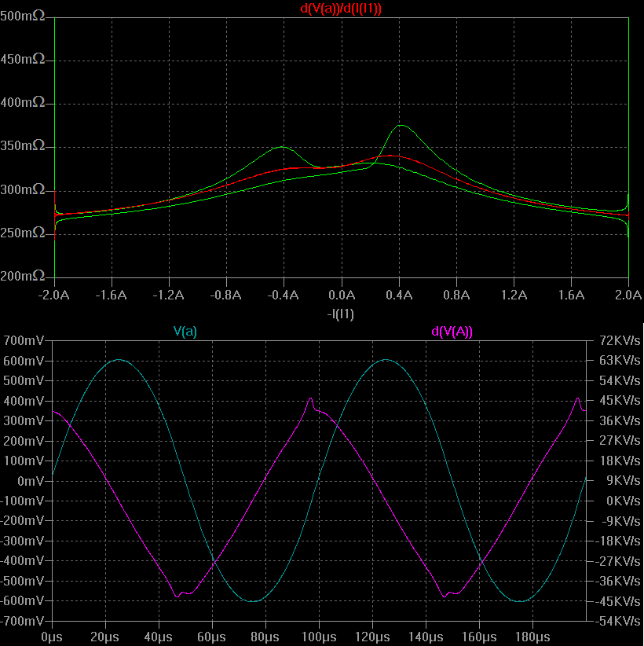This screenshot has height=646, width=644.
Task: Click the cyan V(a) trace label
Action: (x=185, y=331)
